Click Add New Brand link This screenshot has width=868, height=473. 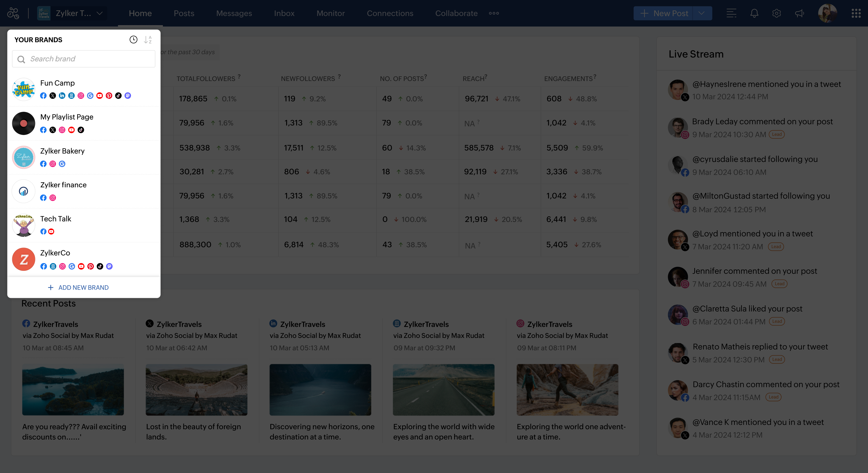(78, 288)
